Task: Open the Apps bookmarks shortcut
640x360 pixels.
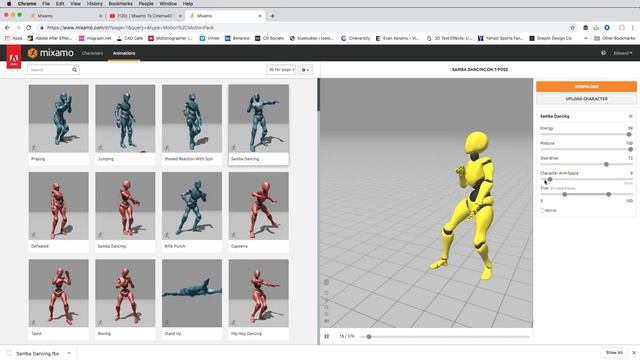Action: coord(13,38)
